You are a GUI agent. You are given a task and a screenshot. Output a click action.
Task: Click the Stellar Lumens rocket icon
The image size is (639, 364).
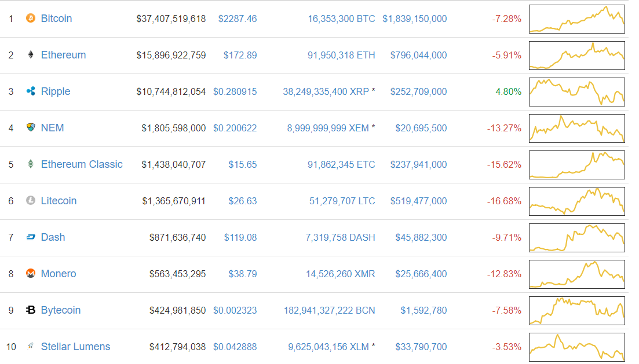click(31, 347)
